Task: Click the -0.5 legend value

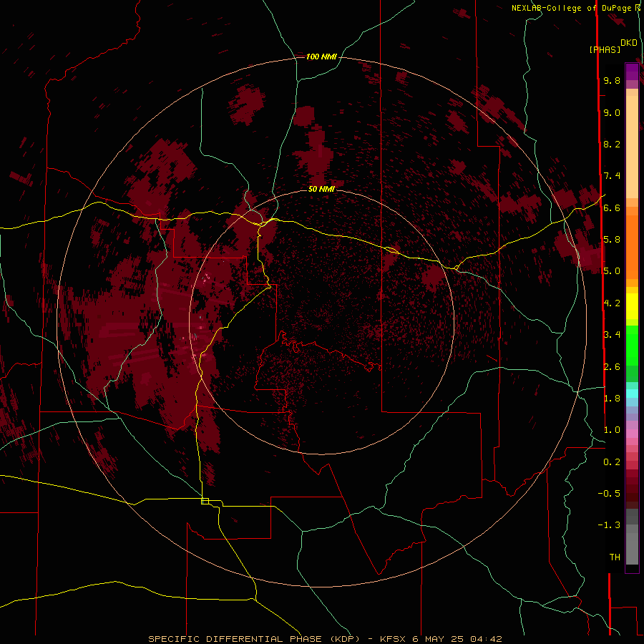Action: (x=609, y=494)
